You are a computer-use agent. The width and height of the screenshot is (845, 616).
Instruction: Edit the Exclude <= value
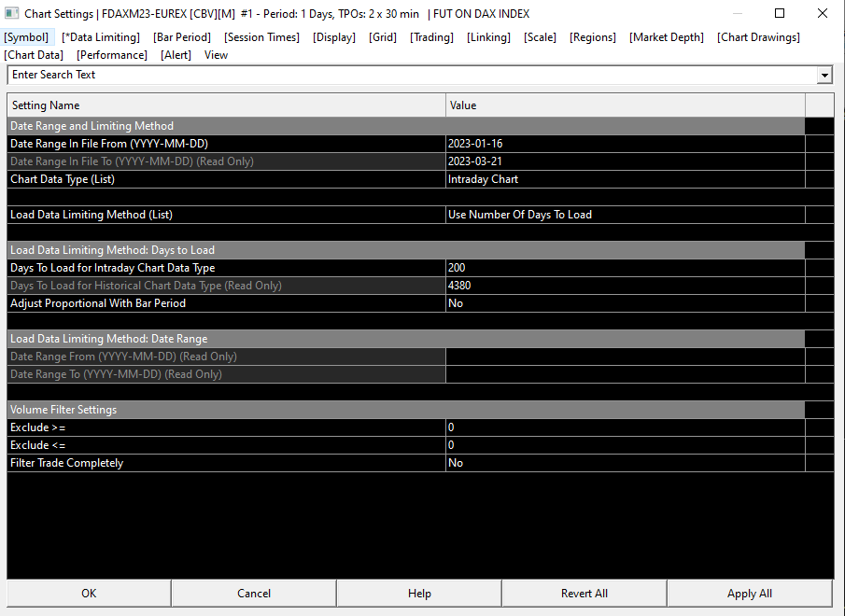[x=626, y=445]
